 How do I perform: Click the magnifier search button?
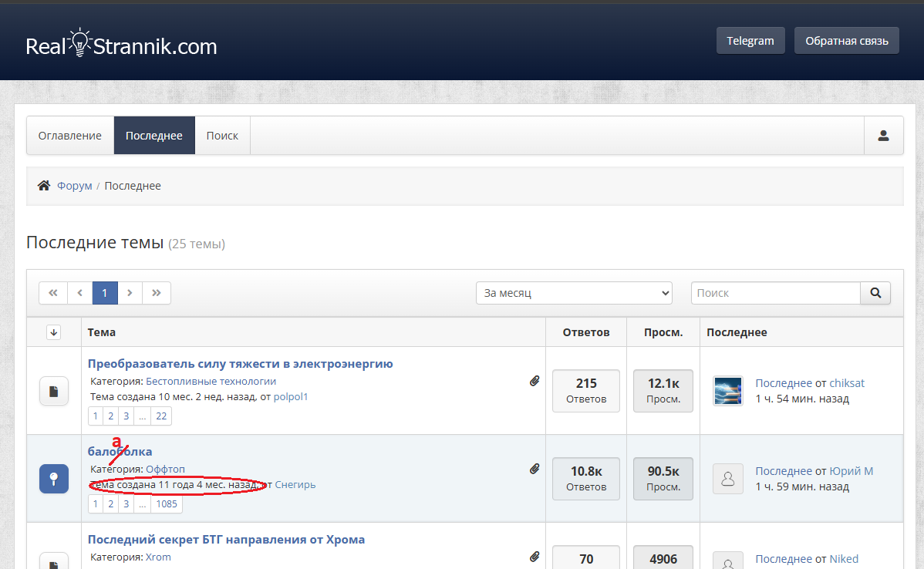(x=875, y=293)
